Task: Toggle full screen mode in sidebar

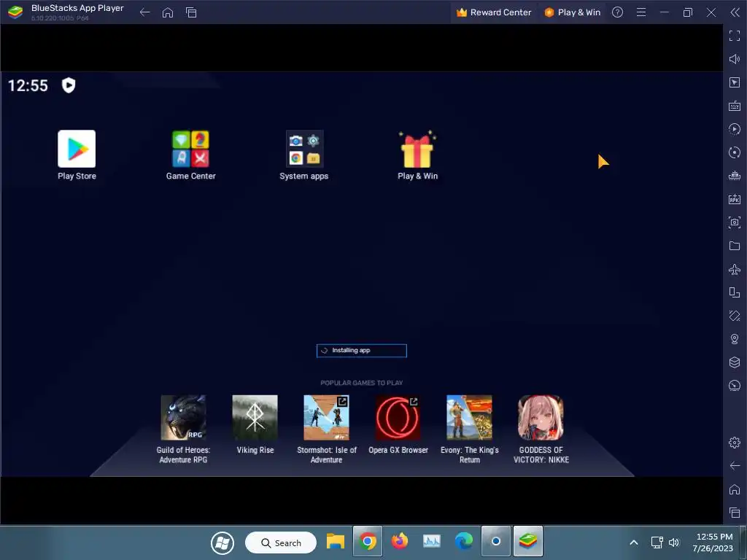Action: click(735, 35)
